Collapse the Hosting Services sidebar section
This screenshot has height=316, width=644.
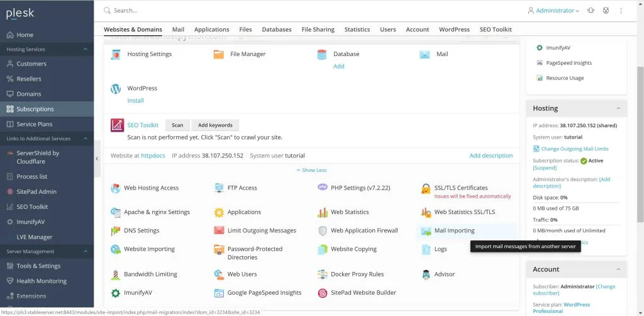[x=86, y=49]
